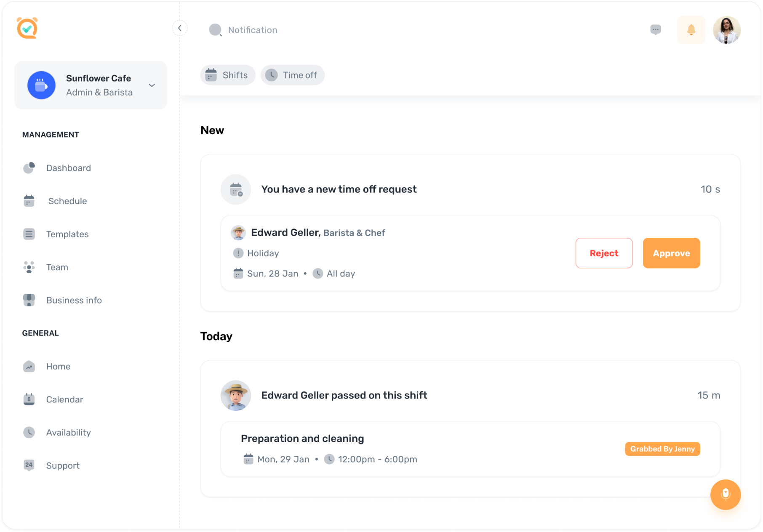Screen dimensions: 763x532
Task: Open your profile picture menu
Action: tap(726, 29)
